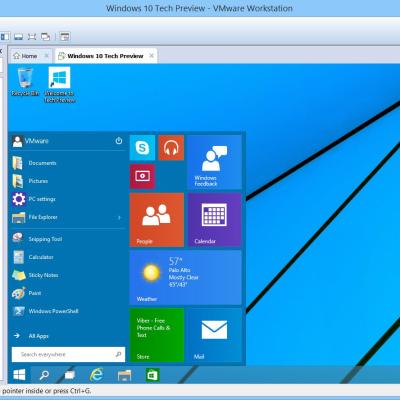Open the Windows Feedback tile
This screenshot has height=400, width=400.
214,162
